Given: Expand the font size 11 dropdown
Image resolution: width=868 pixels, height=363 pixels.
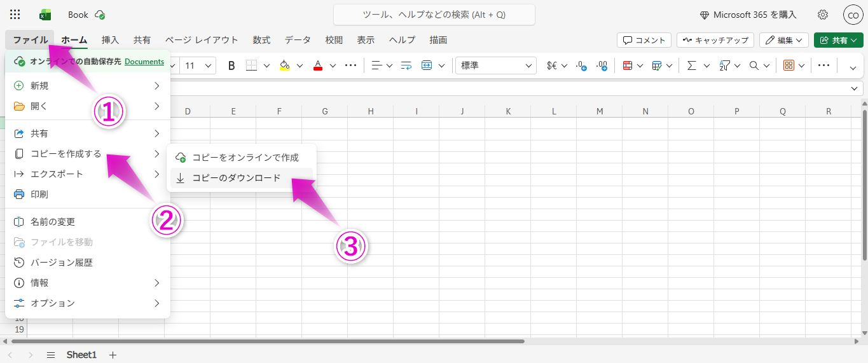Looking at the screenshot, I should [x=198, y=65].
